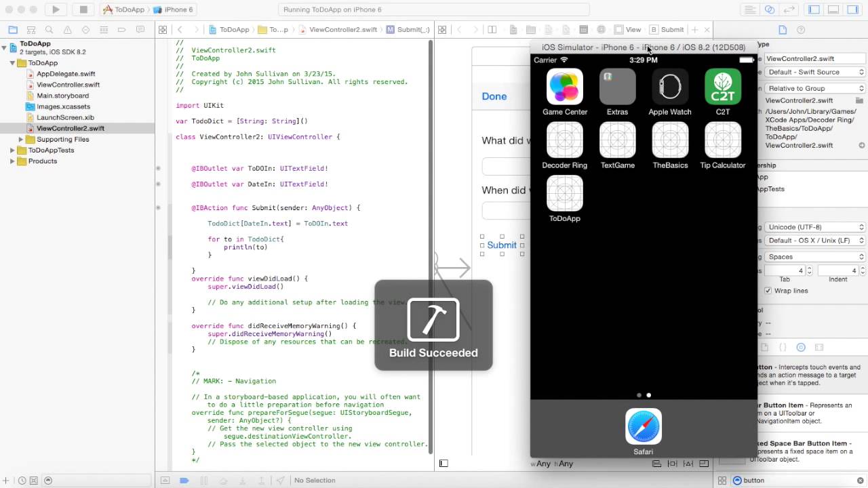
Task: Open the Unicode (UTF-8) encoding dropdown
Action: pos(816,227)
